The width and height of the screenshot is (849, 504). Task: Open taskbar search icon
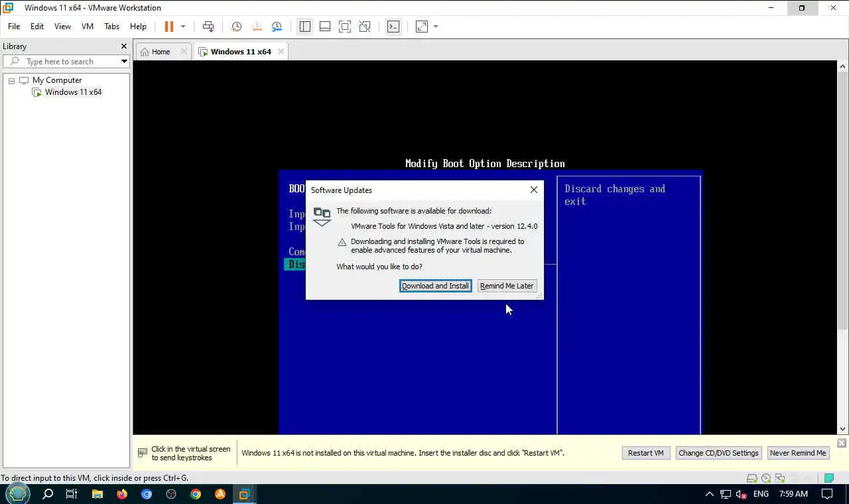[x=48, y=494]
